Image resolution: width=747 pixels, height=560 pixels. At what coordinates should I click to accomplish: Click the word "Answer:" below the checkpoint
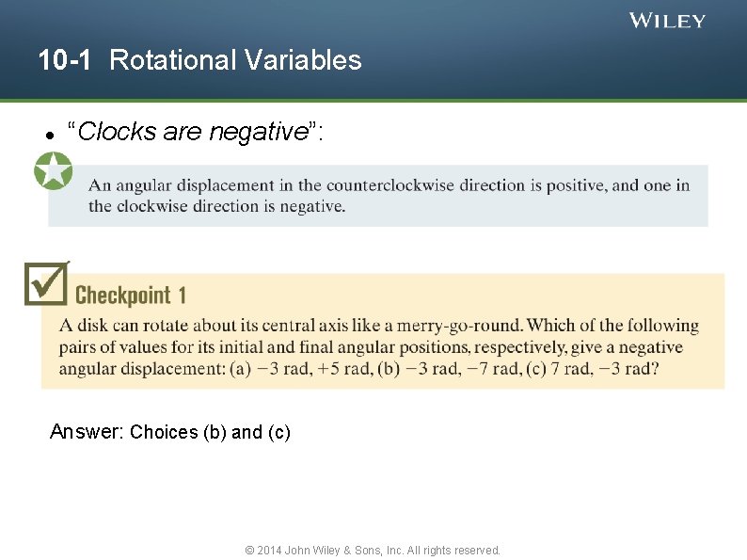87,432
